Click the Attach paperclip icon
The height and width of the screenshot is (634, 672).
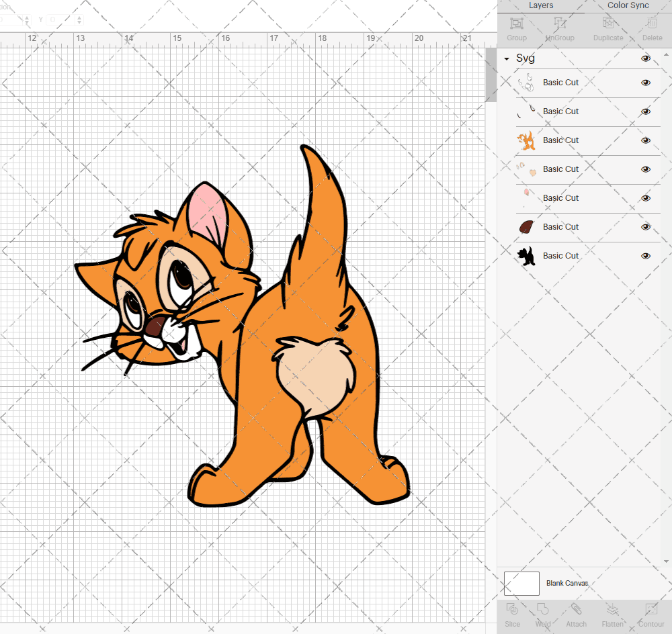(x=576, y=609)
